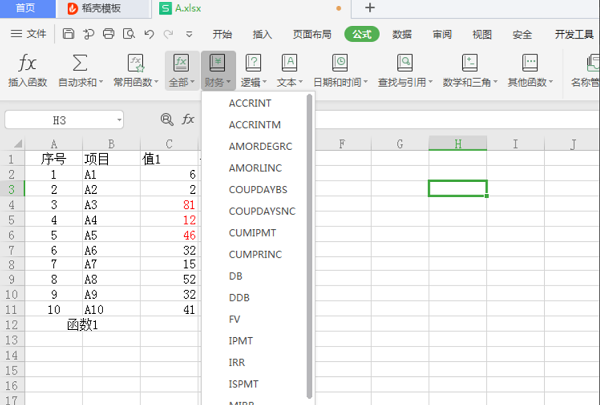
Task: Click the Redo arrow icon
Action: 168,34
